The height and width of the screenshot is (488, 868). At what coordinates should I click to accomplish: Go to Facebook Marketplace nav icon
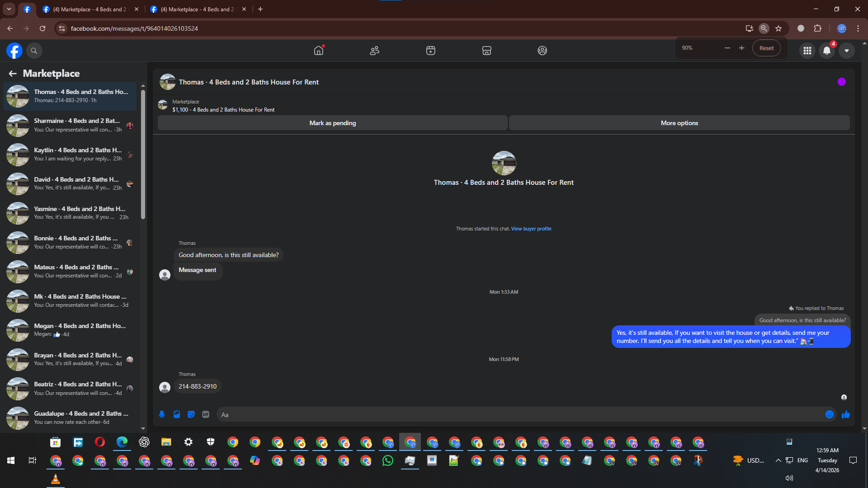tap(486, 51)
